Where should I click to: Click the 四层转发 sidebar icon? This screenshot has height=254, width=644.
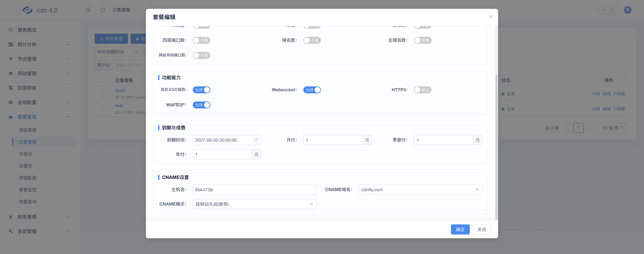[11, 88]
